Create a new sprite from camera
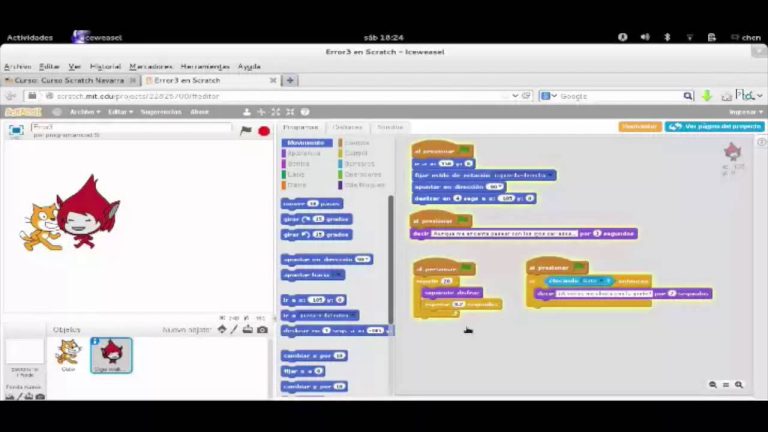768x432 pixels. pos(263,330)
